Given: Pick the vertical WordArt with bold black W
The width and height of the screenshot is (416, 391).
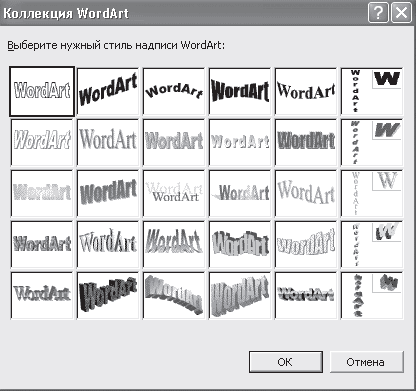Looking at the screenshot, I should tap(372, 91).
